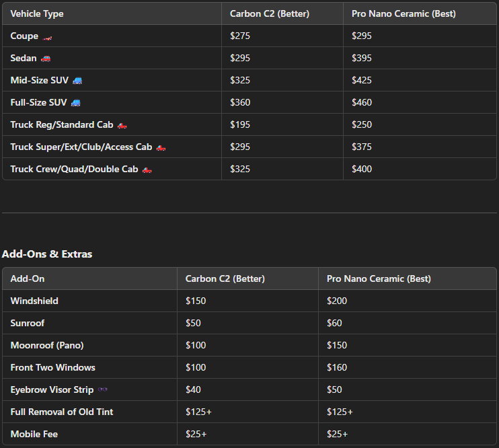Screen dimensions: 499x448
Task: Click the car emoji next to Coupe
Action: [x=47, y=36]
